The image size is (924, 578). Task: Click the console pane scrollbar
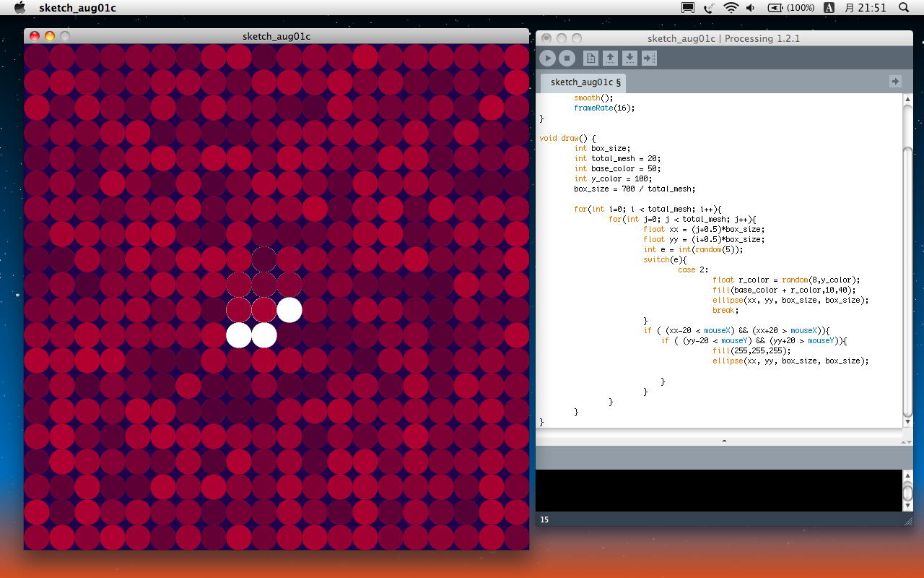tap(907, 491)
